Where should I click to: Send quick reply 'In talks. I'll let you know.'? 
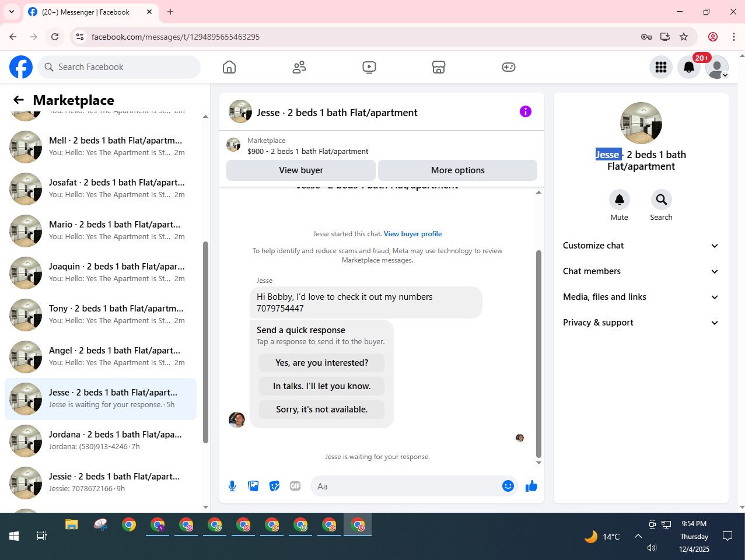click(322, 386)
